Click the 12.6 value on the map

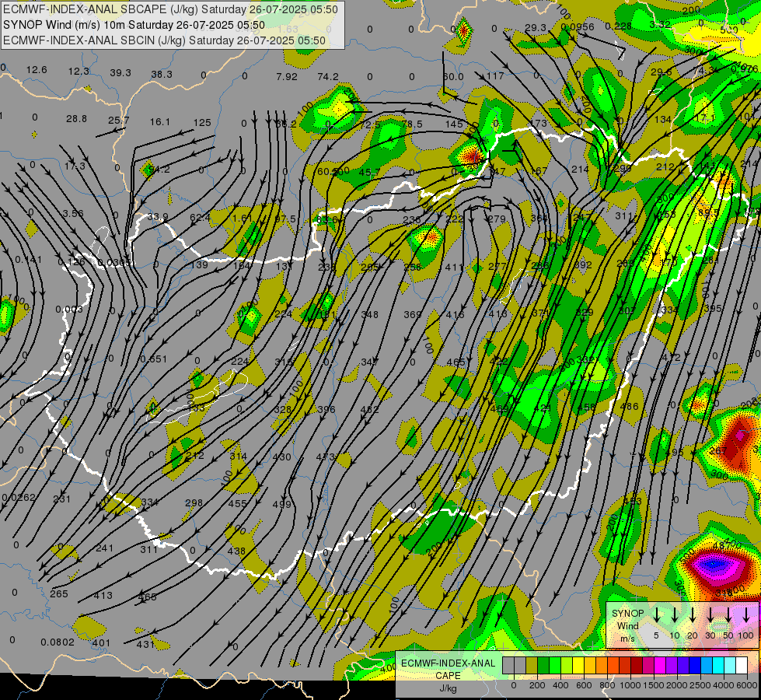tap(37, 70)
